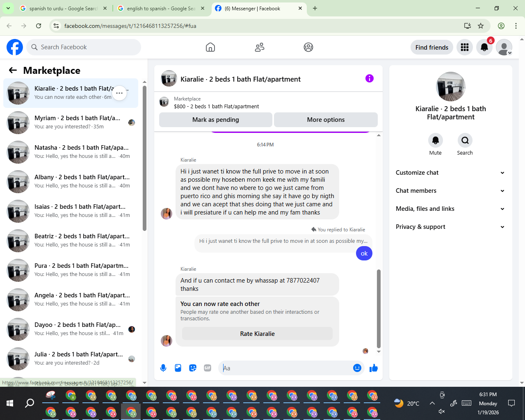Bookmark this tab with the star

[481, 26]
